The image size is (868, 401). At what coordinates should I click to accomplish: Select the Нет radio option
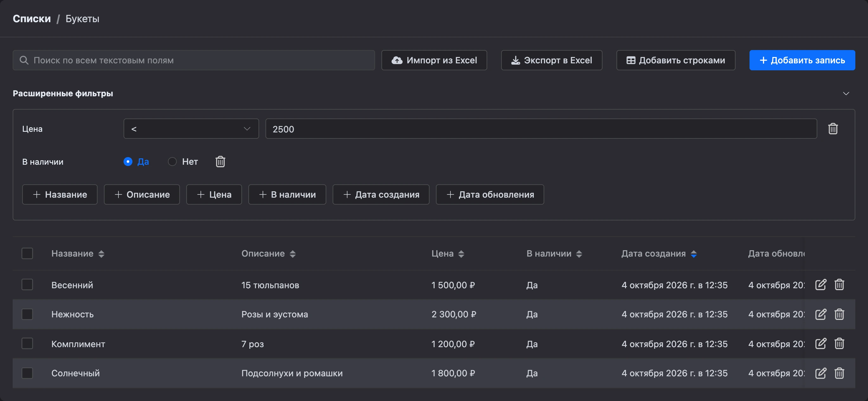[172, 162]
